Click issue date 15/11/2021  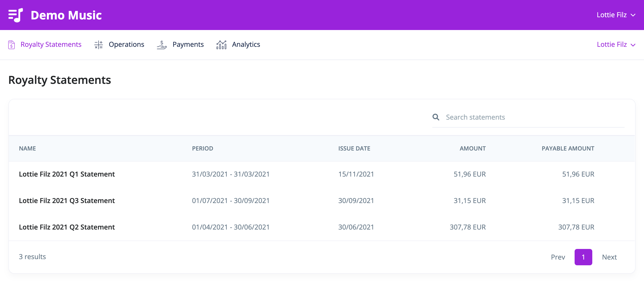(x=356, y=174)
